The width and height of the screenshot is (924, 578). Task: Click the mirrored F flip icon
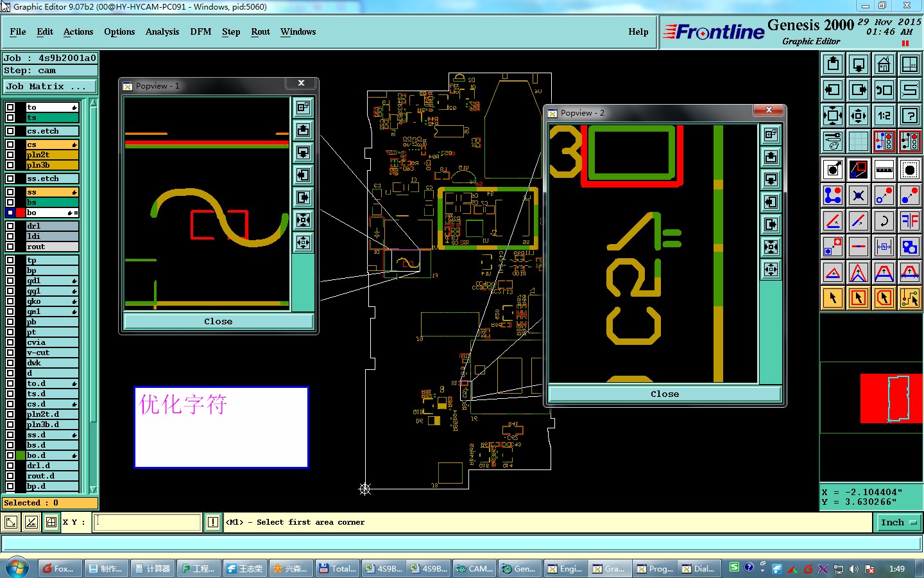[910, 221]
